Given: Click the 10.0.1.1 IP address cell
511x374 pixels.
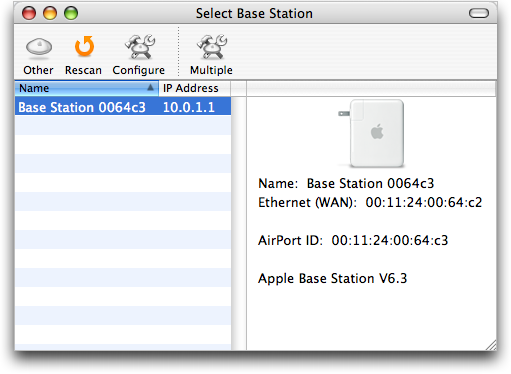Looking at the screenshot, I should click(x=189, y=107).
